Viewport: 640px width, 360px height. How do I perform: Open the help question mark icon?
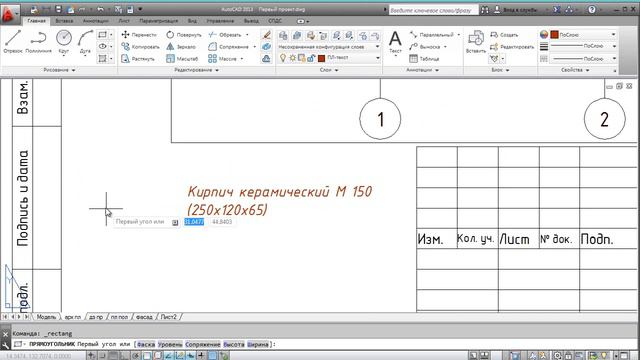tap(592, 9)
